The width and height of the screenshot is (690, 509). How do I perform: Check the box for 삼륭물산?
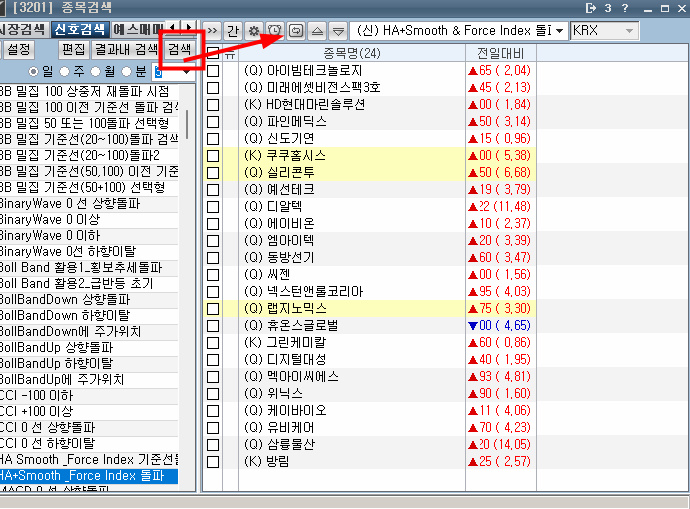pos(213,445)
